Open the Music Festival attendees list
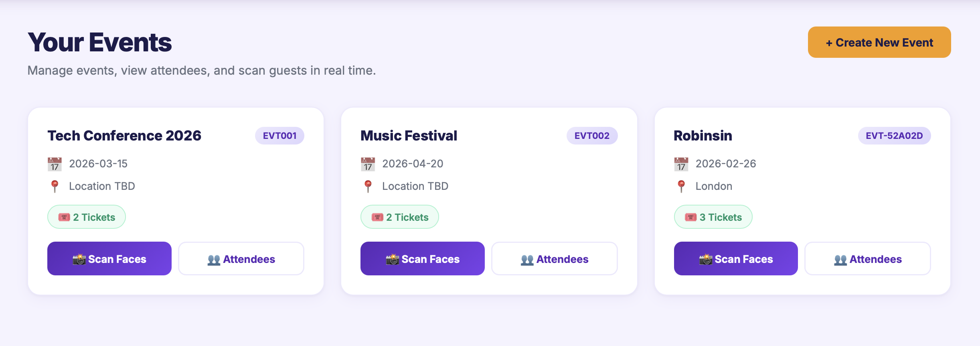 point(554,258)
